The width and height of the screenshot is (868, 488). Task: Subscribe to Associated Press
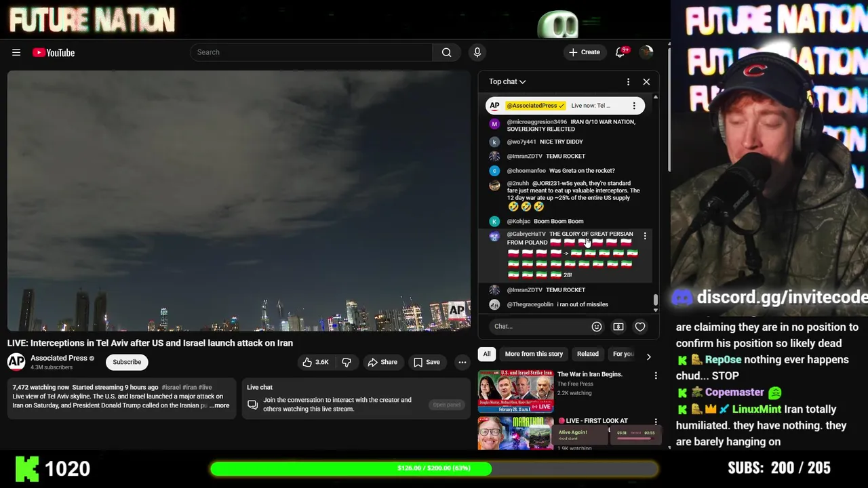click(127, 362)
